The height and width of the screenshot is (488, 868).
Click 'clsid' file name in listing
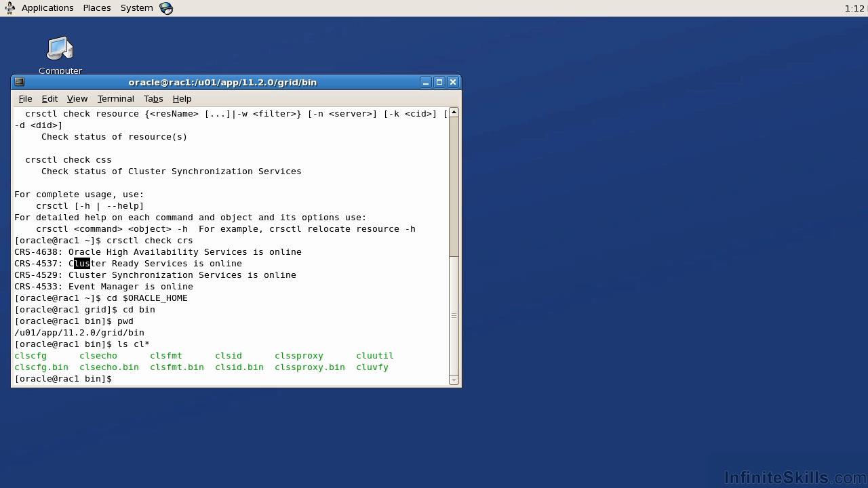click(x=229, y=356)
